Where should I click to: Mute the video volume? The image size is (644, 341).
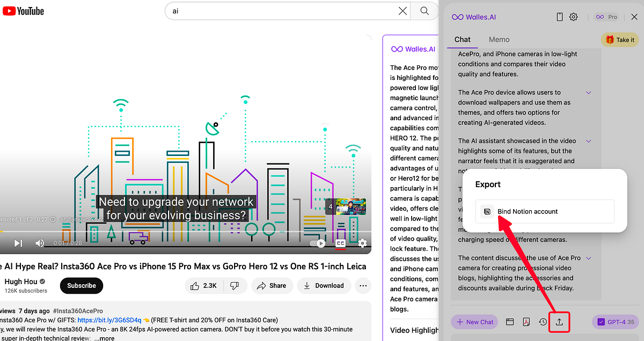tap(40, 243)
